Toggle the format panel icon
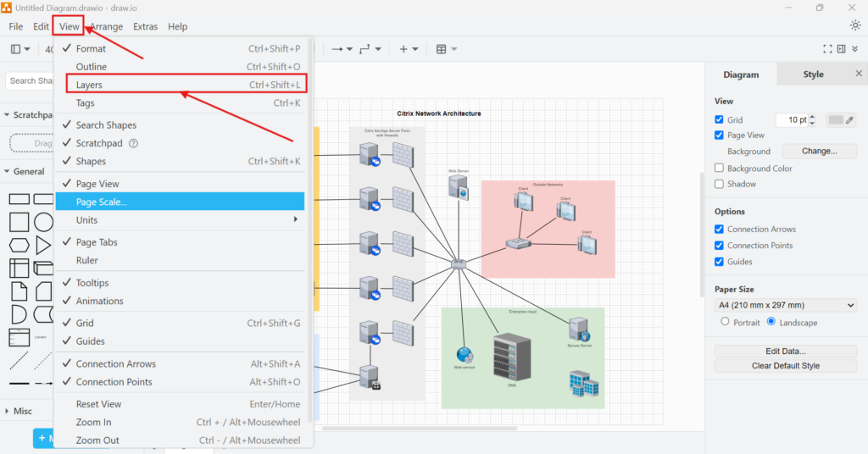 (842, 49)
